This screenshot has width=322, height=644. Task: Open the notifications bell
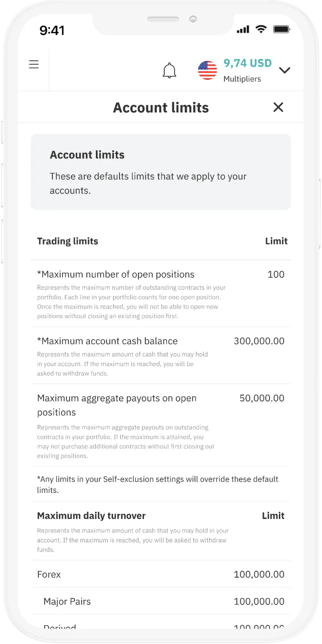(169, 70)
